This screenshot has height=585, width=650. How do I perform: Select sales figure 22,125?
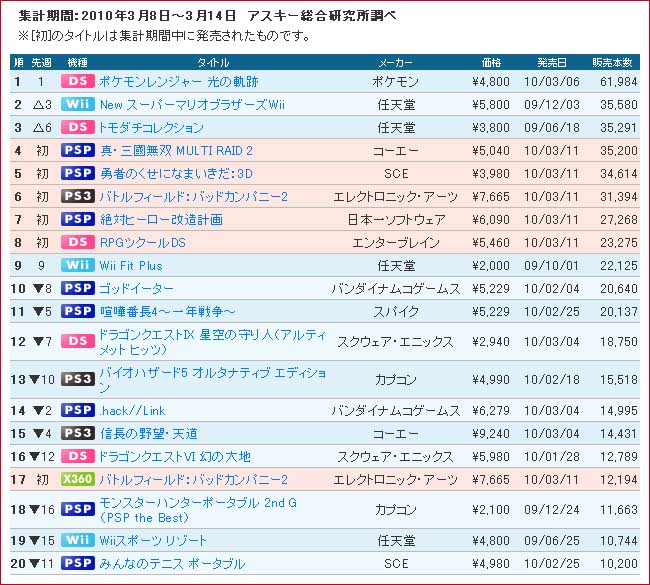(618, 265)
